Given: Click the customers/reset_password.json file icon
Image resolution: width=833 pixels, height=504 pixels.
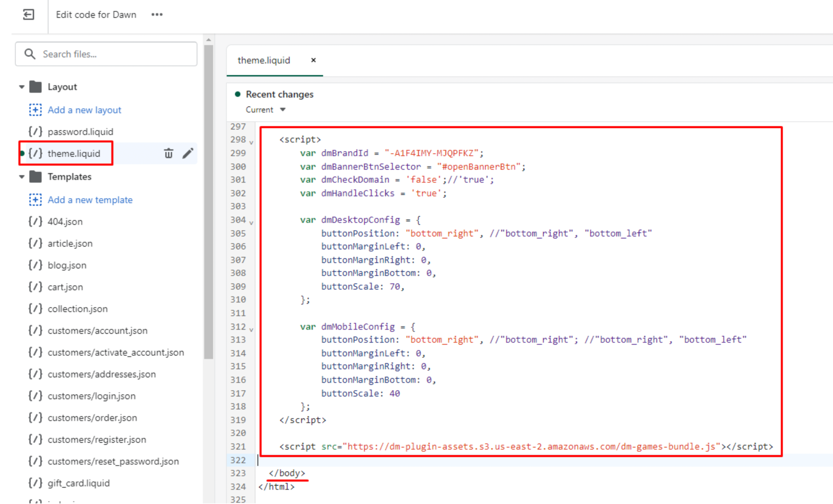Looking at the screenshot, I should tap(35, 461).
